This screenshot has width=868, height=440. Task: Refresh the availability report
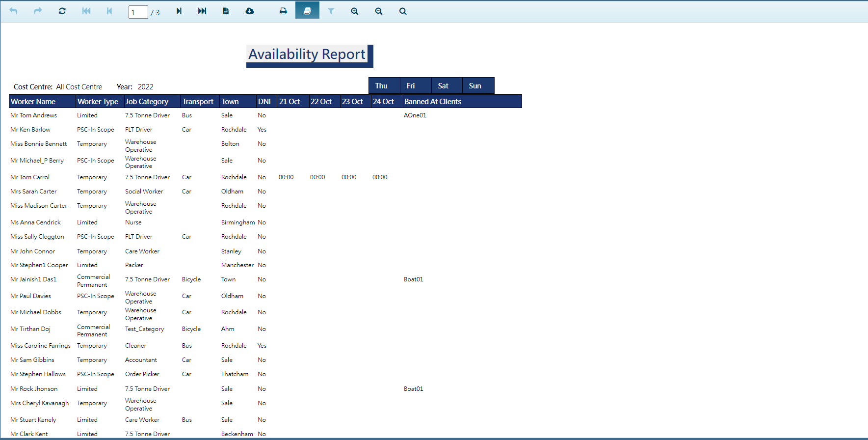pos(62,11)
